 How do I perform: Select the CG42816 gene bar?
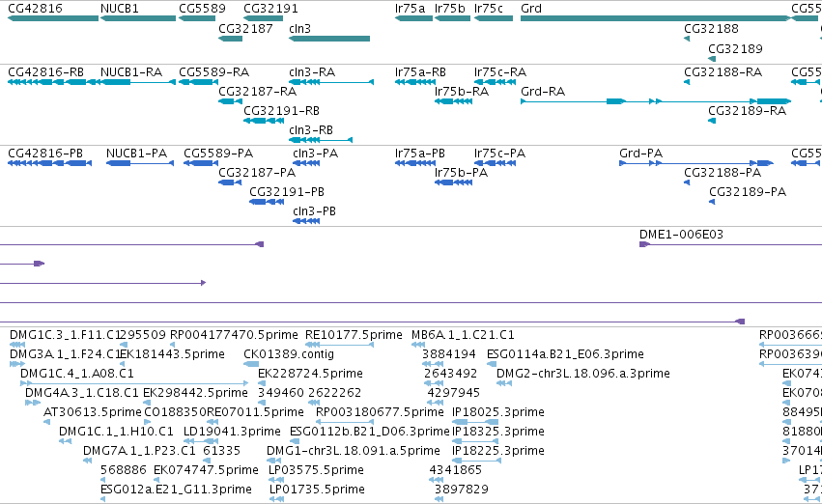point(53,18)
